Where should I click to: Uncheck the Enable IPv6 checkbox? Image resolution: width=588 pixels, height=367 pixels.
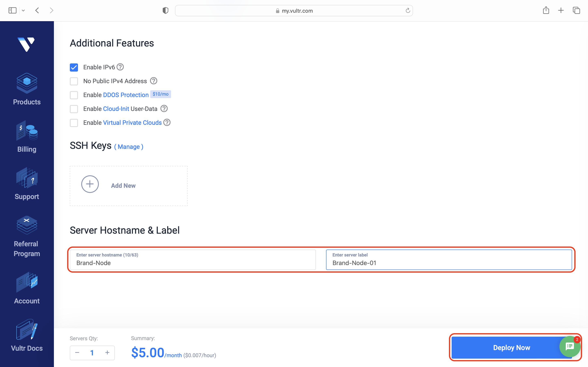[x=74, y=67]
